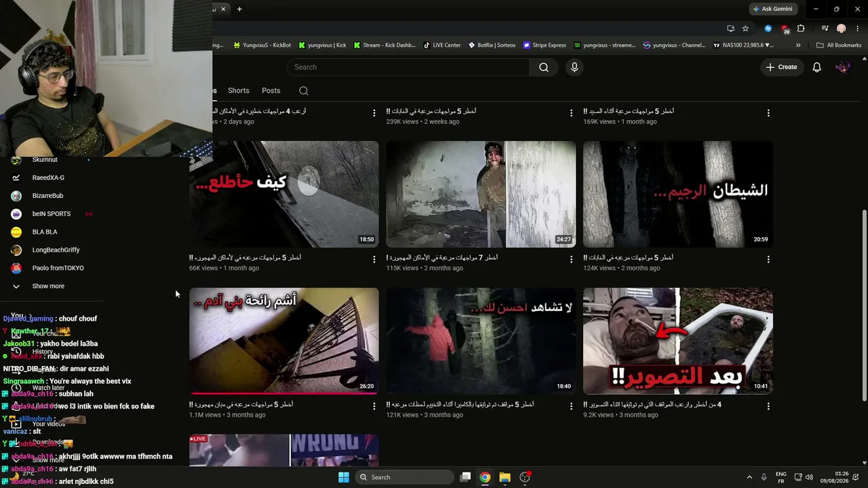The image size is (868, 488).
Task: Open Task View on the taskbar
Action: [465, 477]
